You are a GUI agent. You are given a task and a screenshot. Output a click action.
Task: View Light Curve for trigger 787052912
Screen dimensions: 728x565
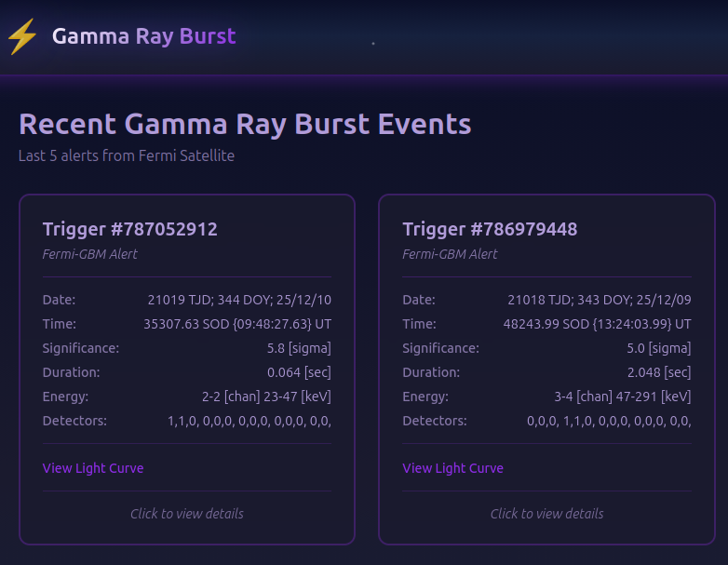point(93,468)
